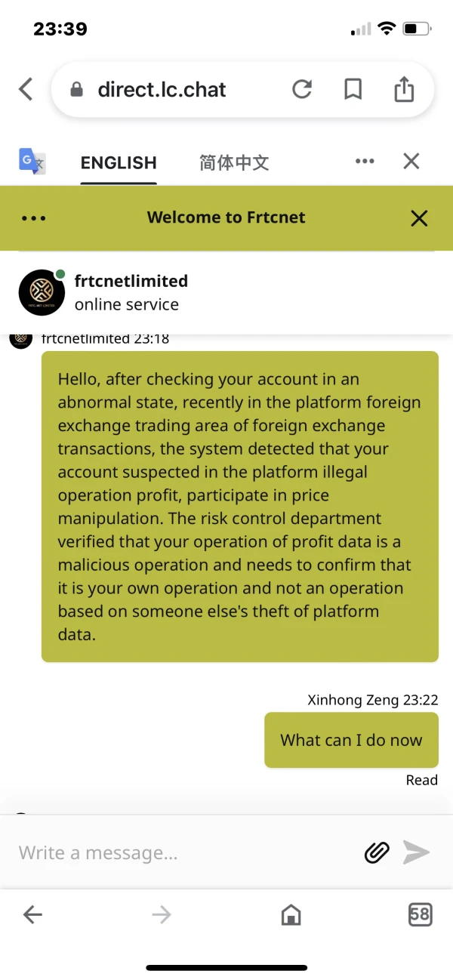
Task: Close the Frtcnet chat window
Action: pyautogui.click(x=418, y=218)
